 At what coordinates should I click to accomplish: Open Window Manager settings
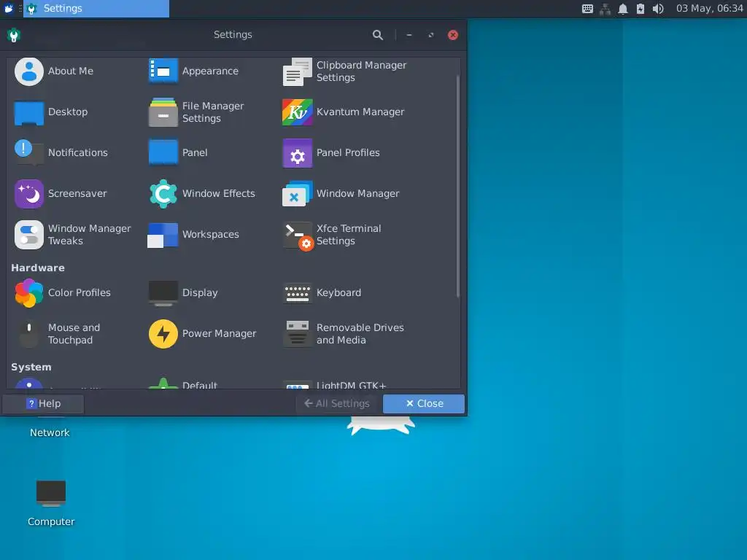pos(341,194)
